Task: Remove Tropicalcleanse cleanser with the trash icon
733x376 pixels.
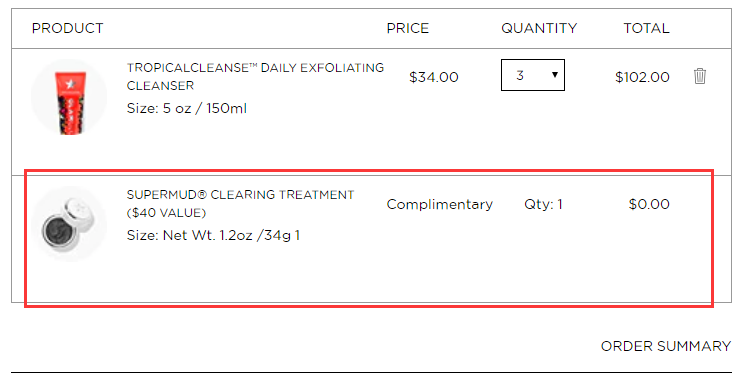Action: tap(699, 76)
